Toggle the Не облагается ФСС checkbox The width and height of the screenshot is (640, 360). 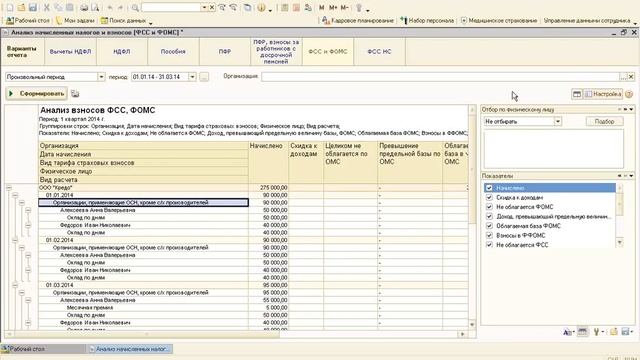coord(489,244)
